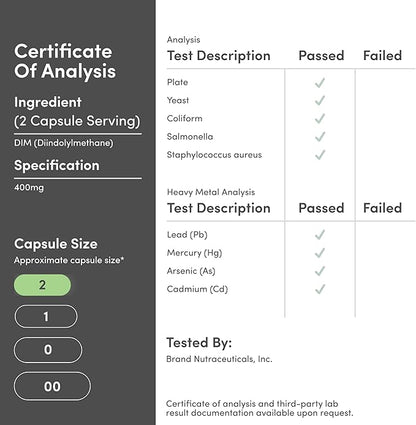The image size is (416, 425).
Task: Click Brand Nutraceuticals, Inc. tester name
Action: tap(219, 359)
